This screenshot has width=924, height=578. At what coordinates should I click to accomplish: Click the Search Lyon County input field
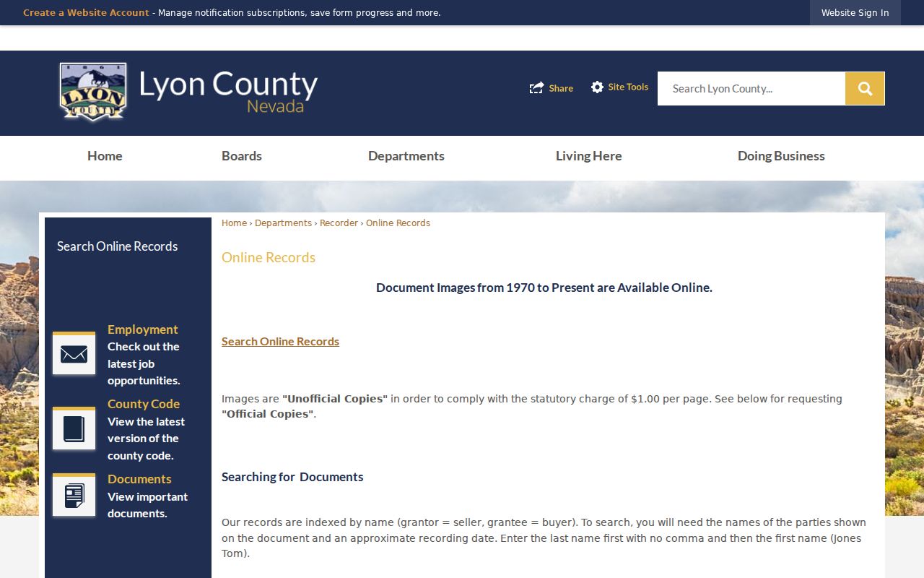click(x=751, y=88)
